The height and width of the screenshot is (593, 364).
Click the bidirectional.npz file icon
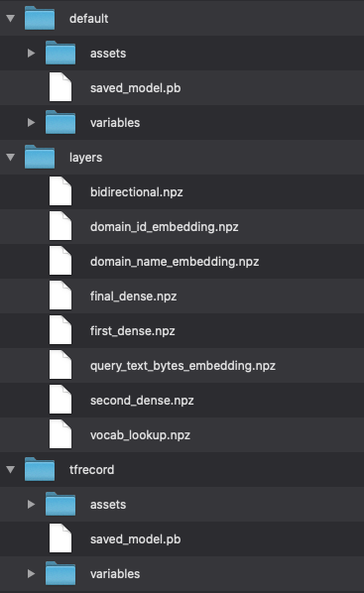61,191
